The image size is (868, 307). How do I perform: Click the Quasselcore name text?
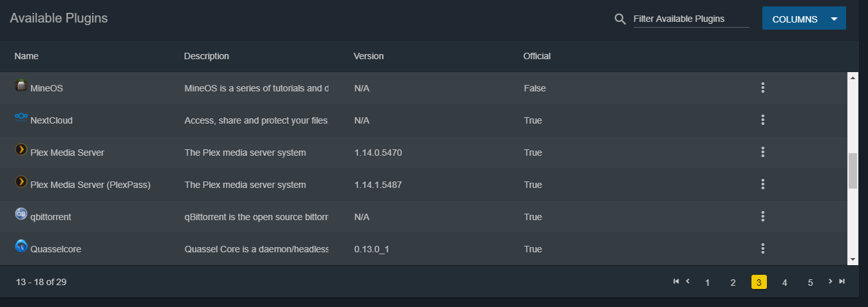click(55, 249)
